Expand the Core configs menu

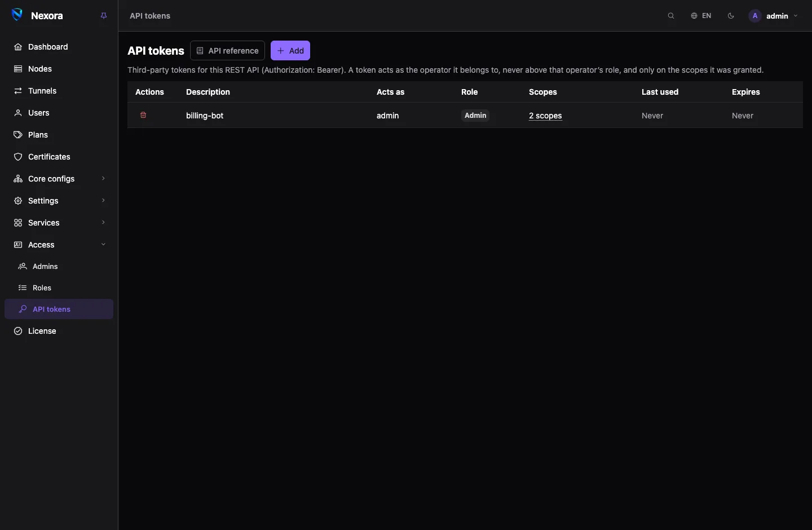[x=59, y=179]
